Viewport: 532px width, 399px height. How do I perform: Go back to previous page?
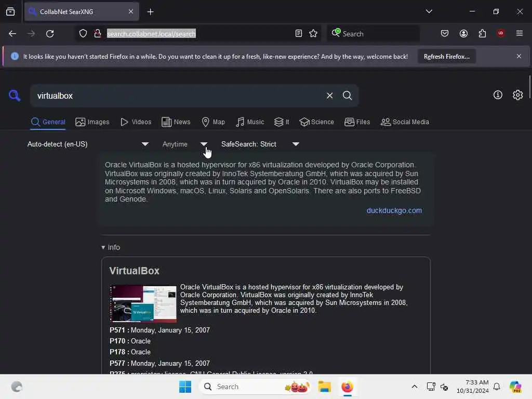click(12, 34)
